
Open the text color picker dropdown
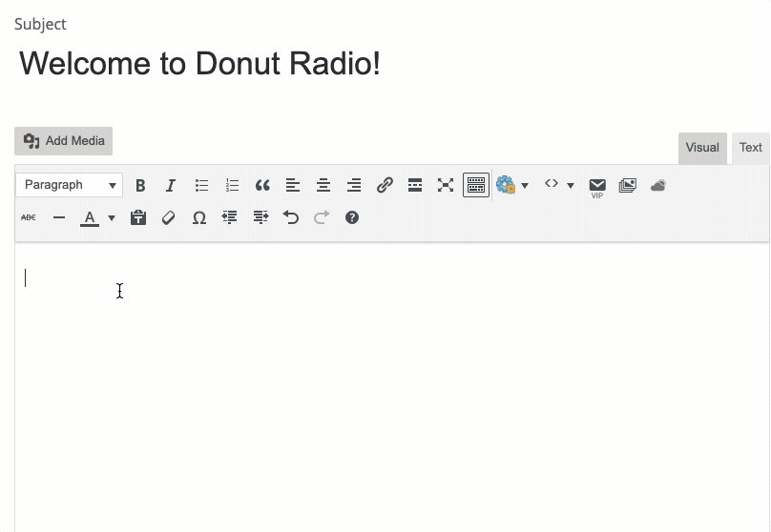[112, 218]
